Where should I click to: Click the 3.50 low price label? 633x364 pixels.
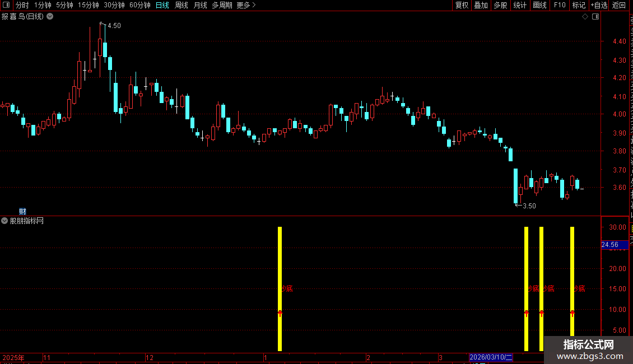coord(529,206)
